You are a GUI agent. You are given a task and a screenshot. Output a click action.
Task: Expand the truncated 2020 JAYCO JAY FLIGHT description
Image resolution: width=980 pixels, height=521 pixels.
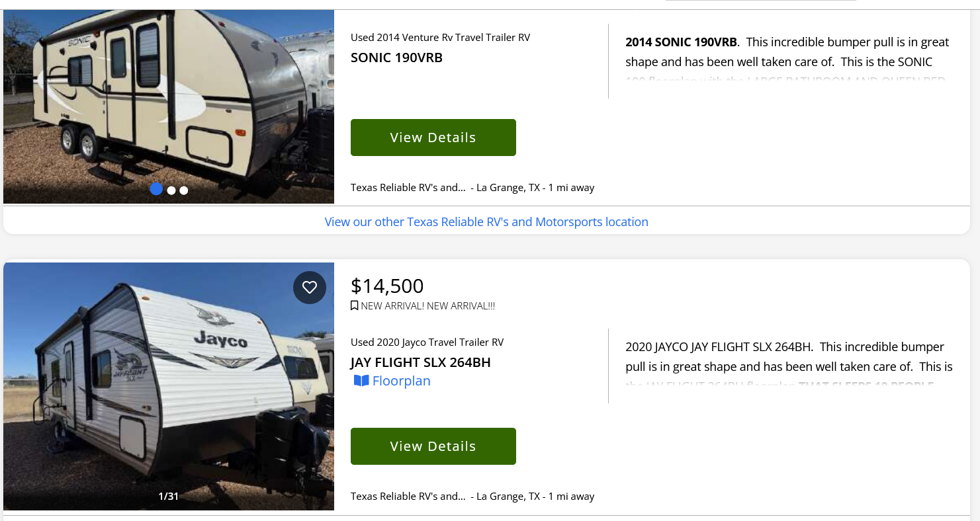(x=789, y=366)
